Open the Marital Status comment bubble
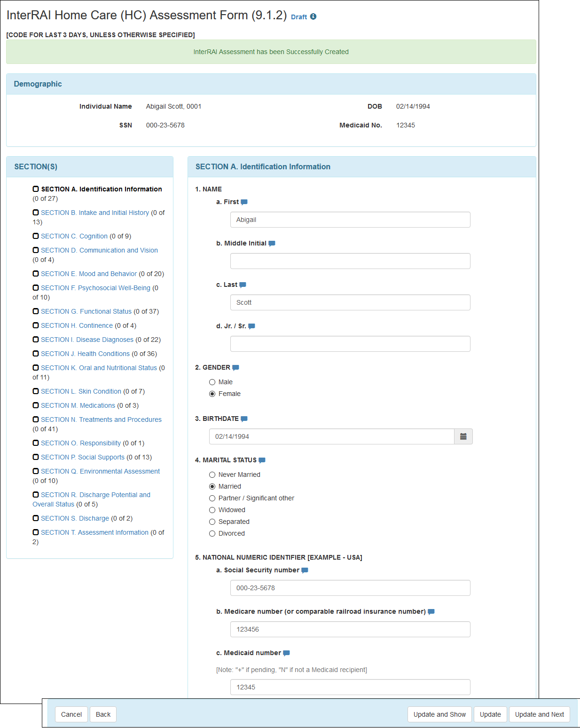The width and height of the screenshot is (580, 728). 262,460
